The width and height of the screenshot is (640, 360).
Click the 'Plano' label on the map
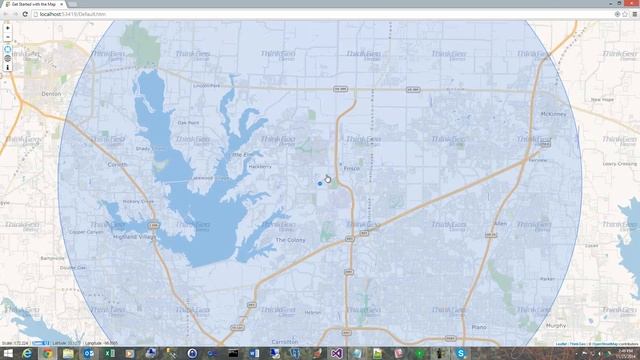point(479,327)
